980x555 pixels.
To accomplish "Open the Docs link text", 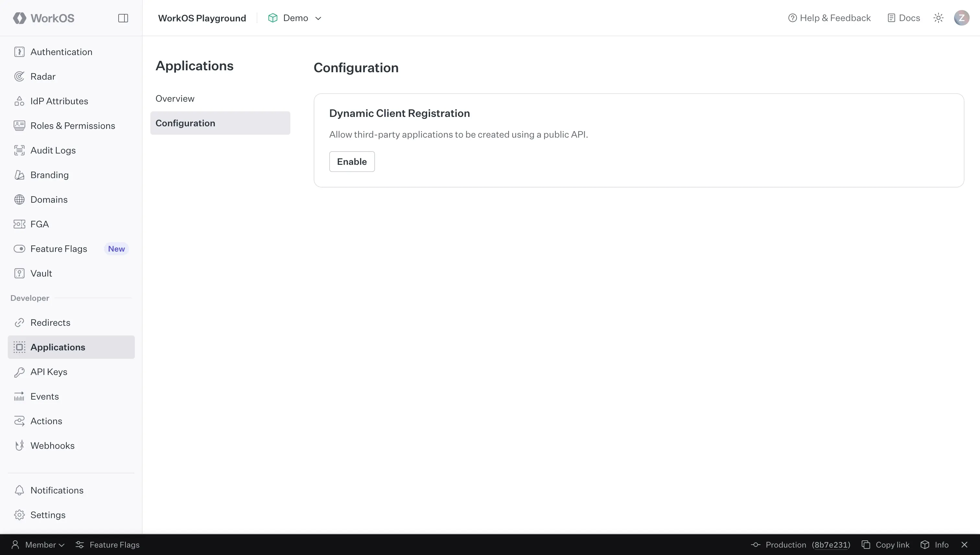I will click(909, 18).
